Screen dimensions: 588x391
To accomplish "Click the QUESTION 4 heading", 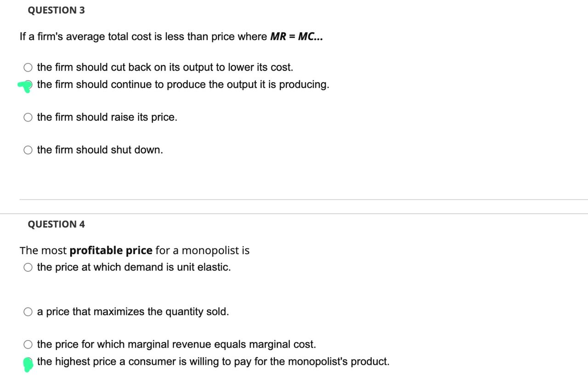I will (x=56, y=224).
